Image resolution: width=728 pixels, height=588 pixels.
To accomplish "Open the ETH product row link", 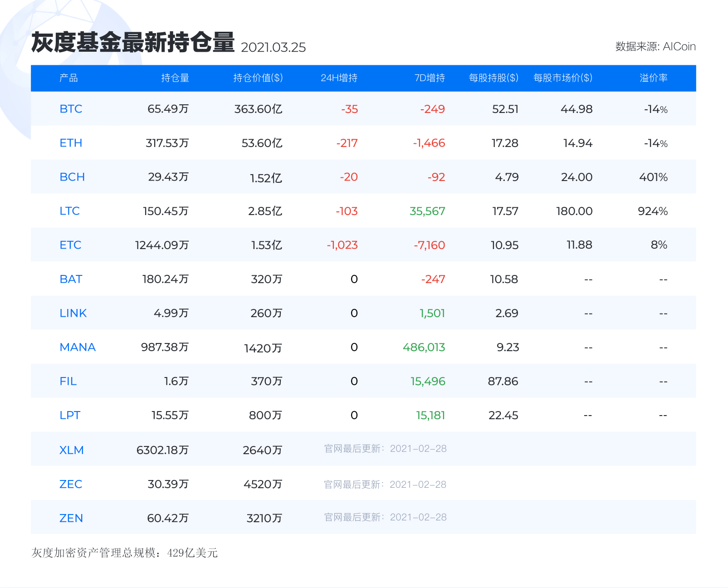I will (71, 143).
